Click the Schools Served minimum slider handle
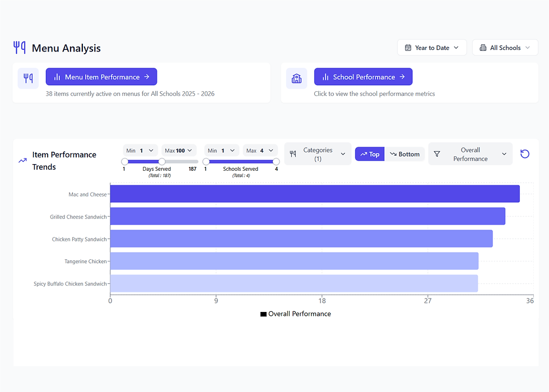Viewport: 549px width, 392px height. pyautogui.click(x=206, y=161)
